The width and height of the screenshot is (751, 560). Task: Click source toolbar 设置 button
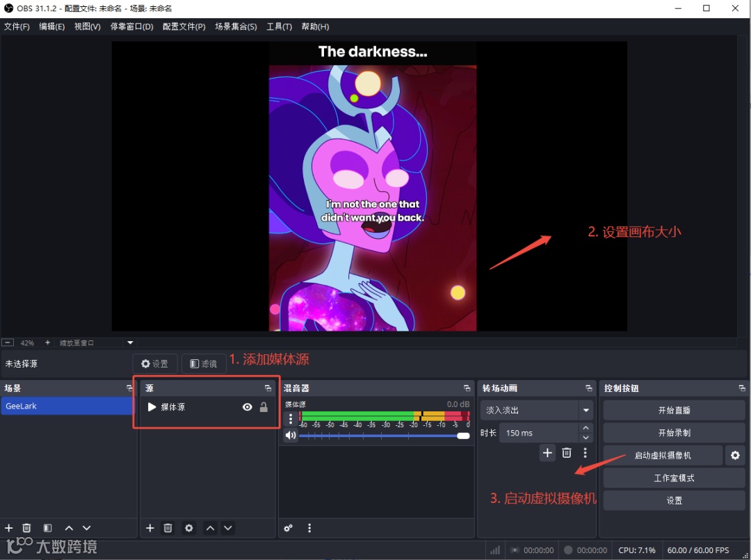pyautogui.click(x=154, y=364)
